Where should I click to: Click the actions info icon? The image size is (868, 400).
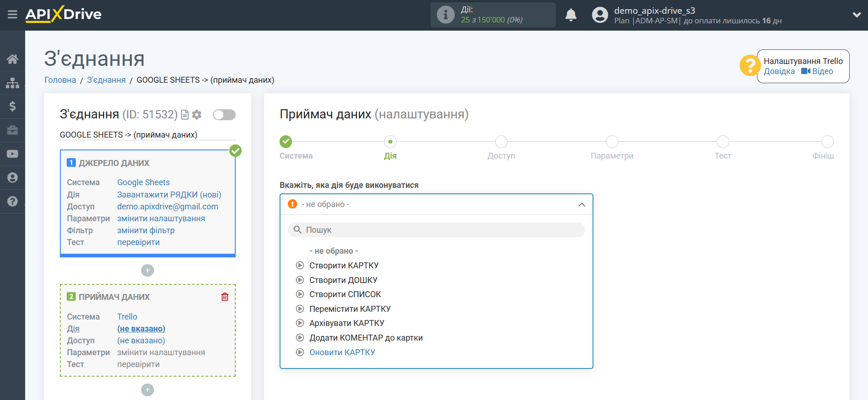point(445,15)
